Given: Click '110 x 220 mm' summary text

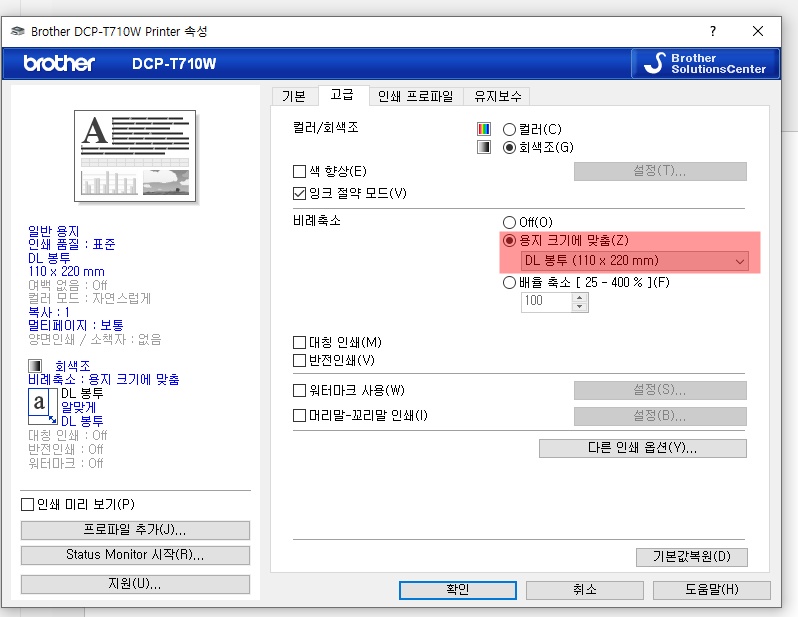Looking at the screenshot, I should pyautogui.click(x=66, y=271).
